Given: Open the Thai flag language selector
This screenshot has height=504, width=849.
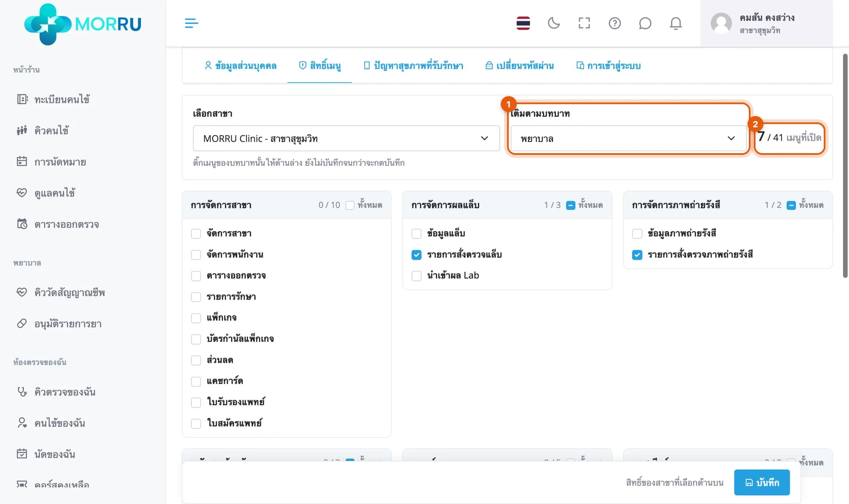Looking at the screenshot, I should 523,23.
